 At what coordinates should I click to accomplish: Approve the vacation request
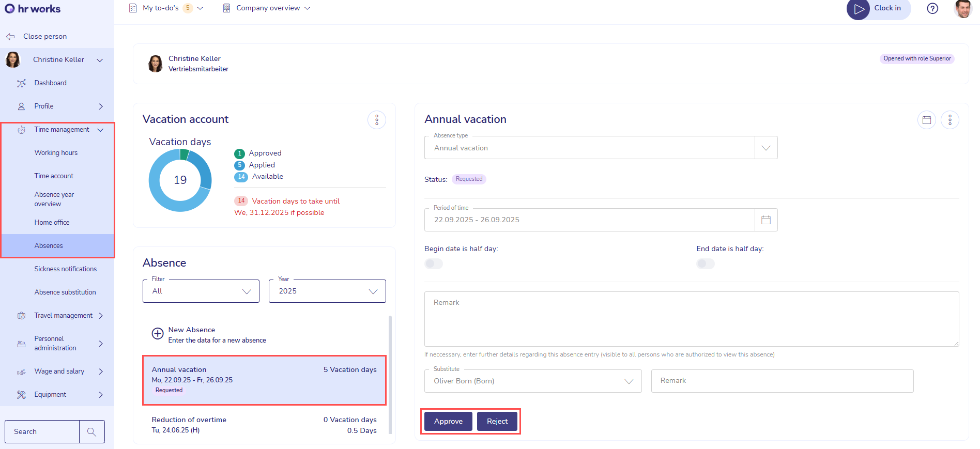(448, 422)
